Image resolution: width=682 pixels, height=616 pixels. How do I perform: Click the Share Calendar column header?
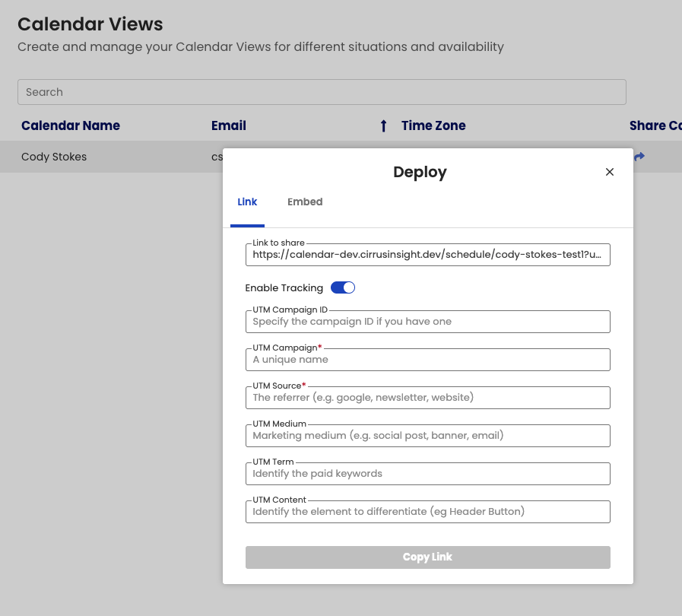(655, 125)
